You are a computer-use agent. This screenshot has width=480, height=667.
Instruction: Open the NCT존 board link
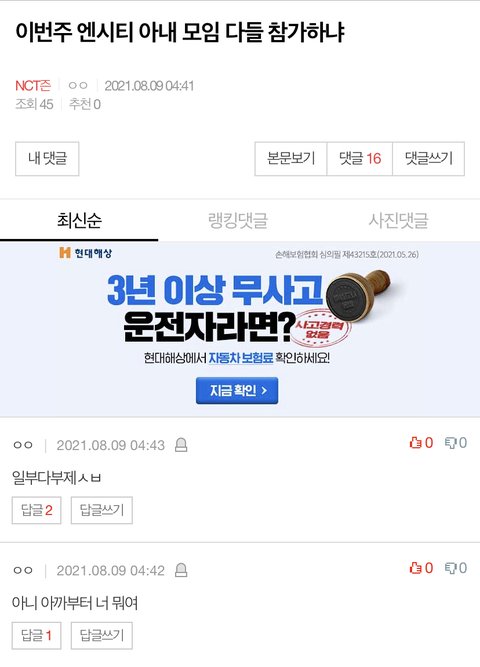coord(33,86)
